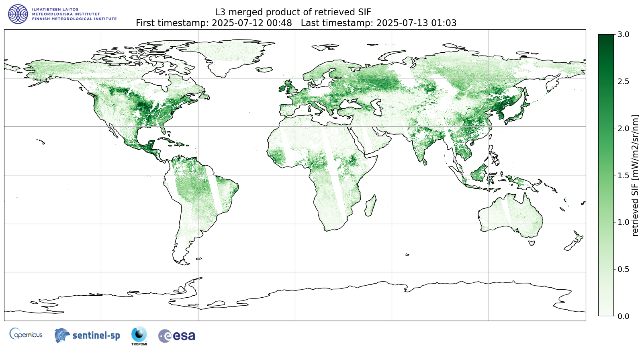
Task: Click the 'retrieved SIF [mW/m2/sr/nm]' axis label
Action: (x=635, y=175)
